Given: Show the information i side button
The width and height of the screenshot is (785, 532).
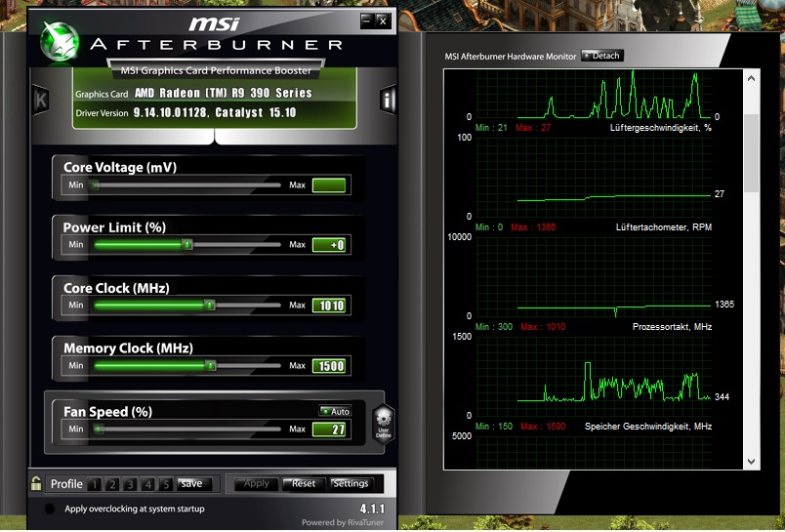Looking at the screenshot, I should pos(388,101).
